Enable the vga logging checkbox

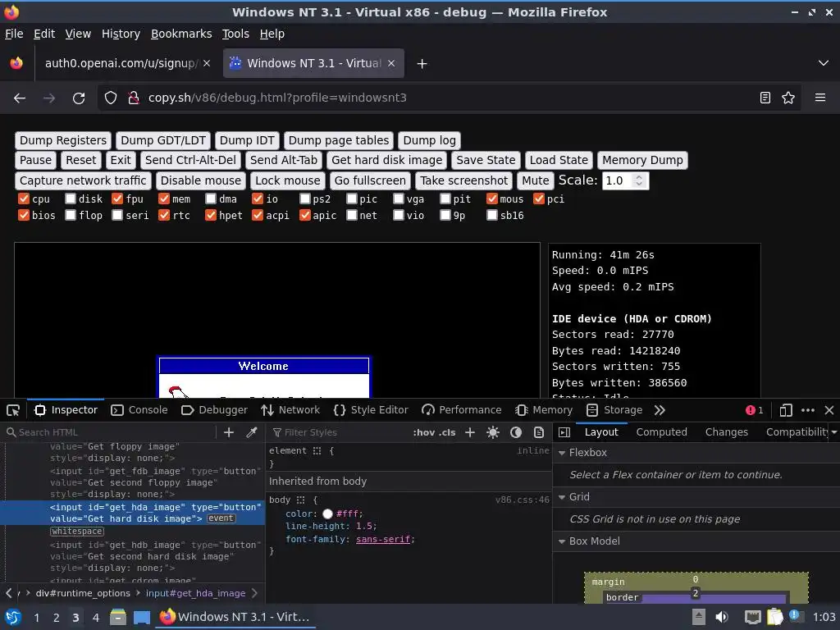coord(398,199)
